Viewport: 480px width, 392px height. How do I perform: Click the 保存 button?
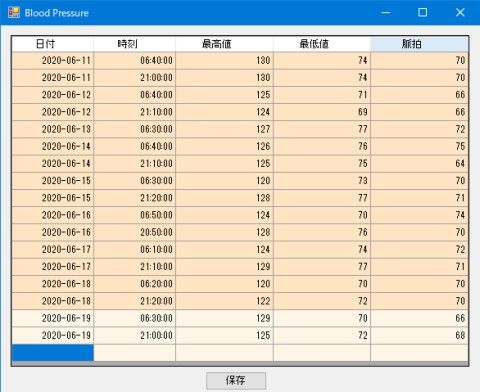pos(236,380)
